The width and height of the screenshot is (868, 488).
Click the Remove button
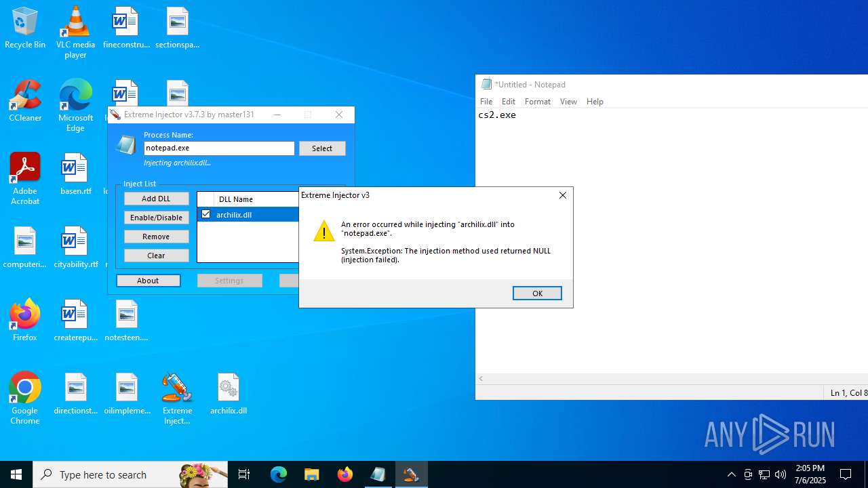pyautogui.click(x=156, y=237)
